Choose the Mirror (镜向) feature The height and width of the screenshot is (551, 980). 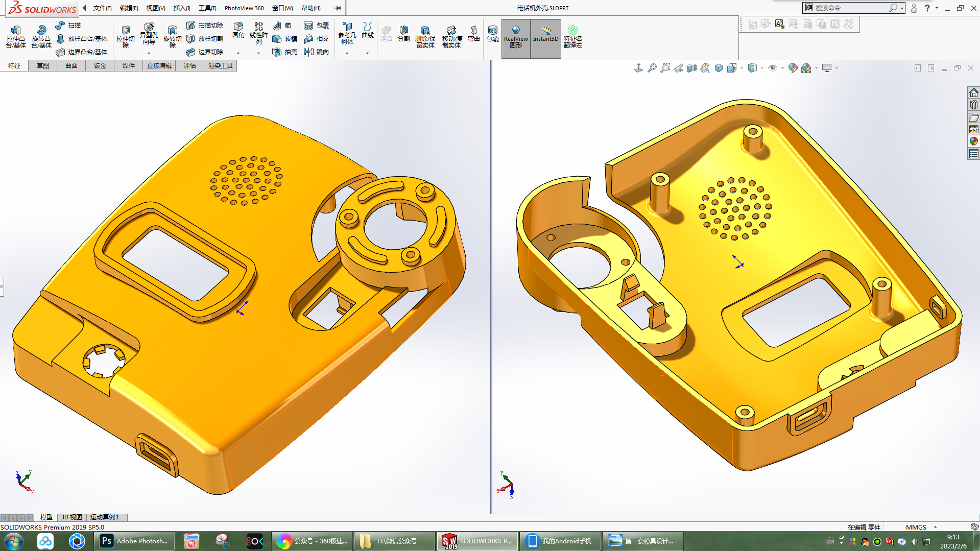click(x=316, y=52)
